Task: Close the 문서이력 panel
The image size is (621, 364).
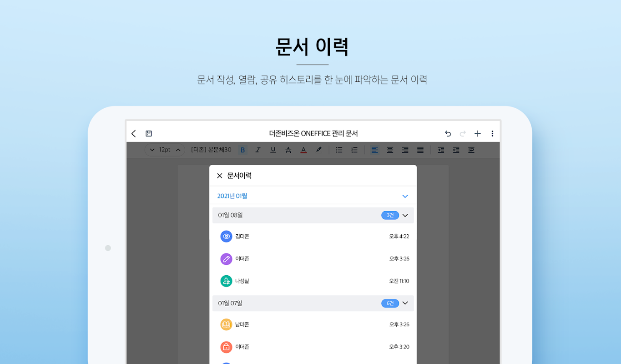Action: pos(220,176)
